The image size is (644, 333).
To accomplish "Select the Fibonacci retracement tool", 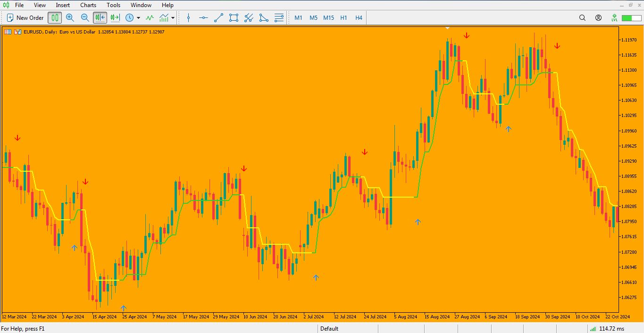I will click(x=279, y=18).
